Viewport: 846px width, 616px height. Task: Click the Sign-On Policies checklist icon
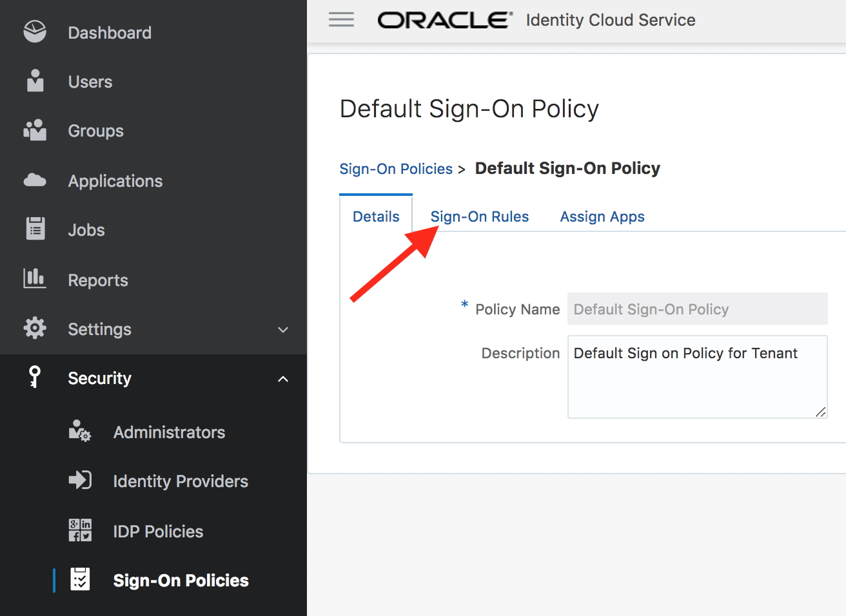80,579
